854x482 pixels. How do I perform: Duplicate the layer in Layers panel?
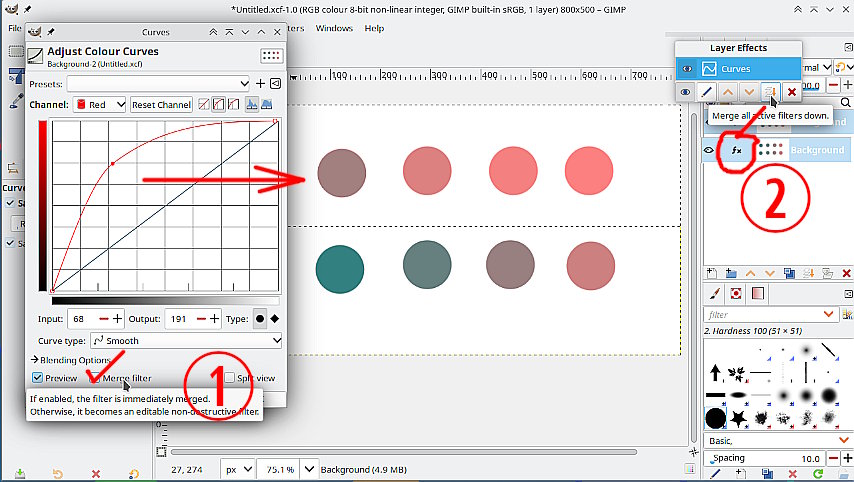click(x=789, y=273)
